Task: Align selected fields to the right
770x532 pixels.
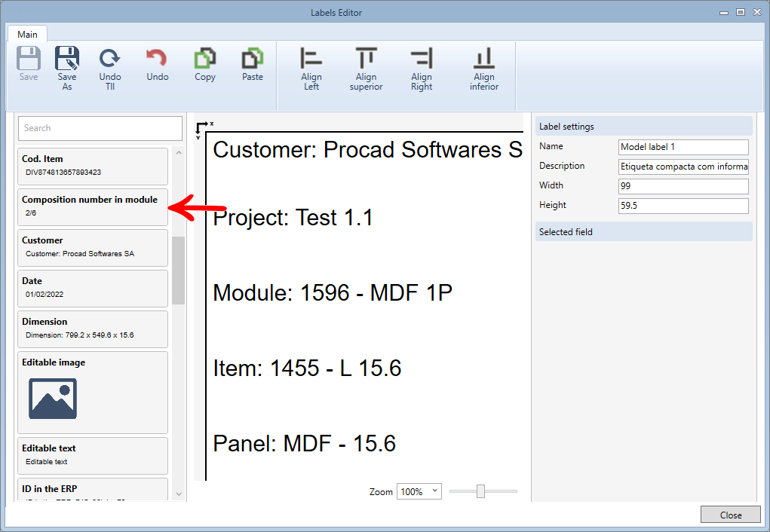Action: (x=422, y=69)
